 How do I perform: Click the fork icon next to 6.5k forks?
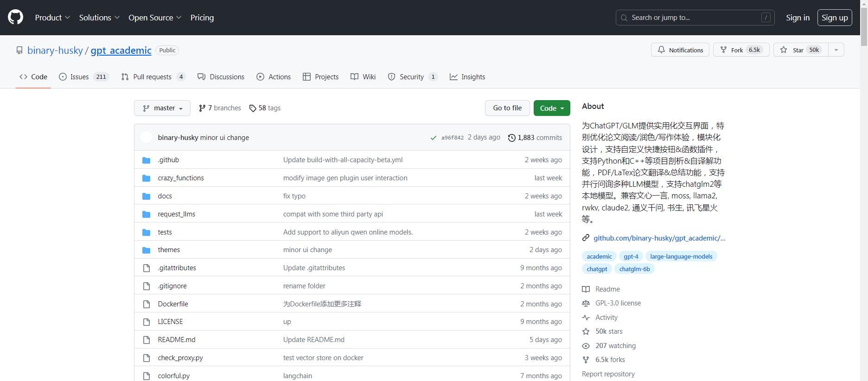tap(586, 360)
